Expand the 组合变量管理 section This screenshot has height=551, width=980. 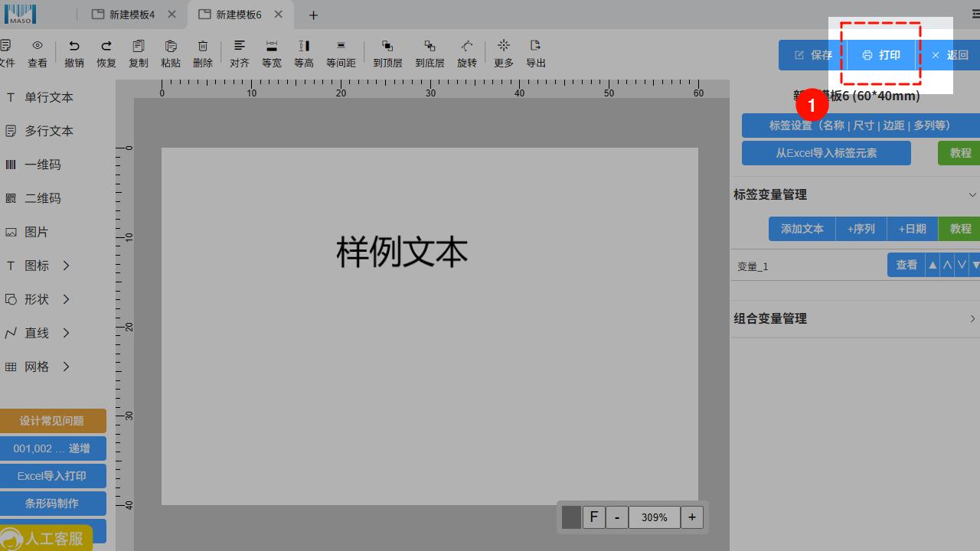(x=972, y=318)
